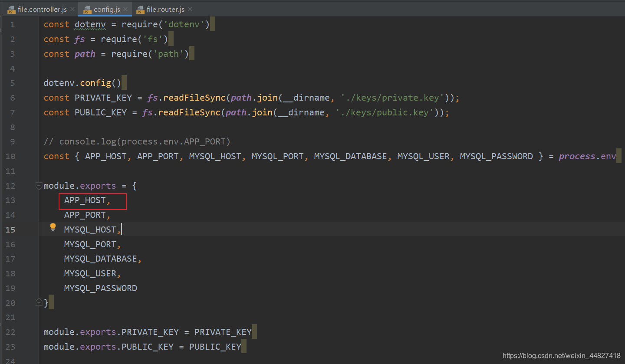Click MYSQL_USER on line 18

tap(90, 274)
